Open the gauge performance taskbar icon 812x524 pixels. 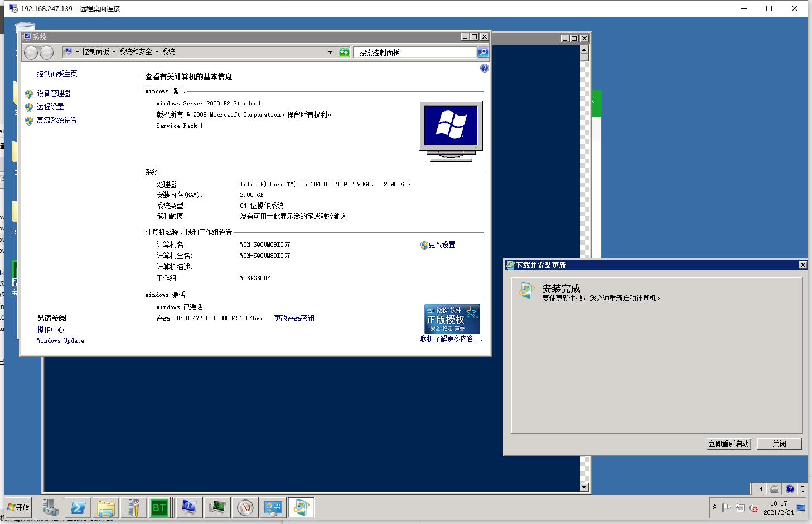point(245,507)
